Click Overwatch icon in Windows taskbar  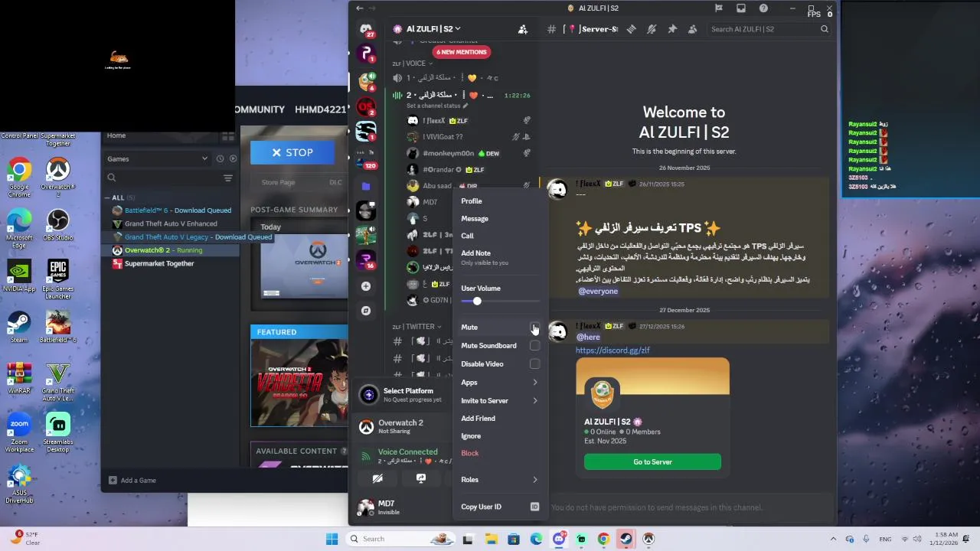click(648, 539)
